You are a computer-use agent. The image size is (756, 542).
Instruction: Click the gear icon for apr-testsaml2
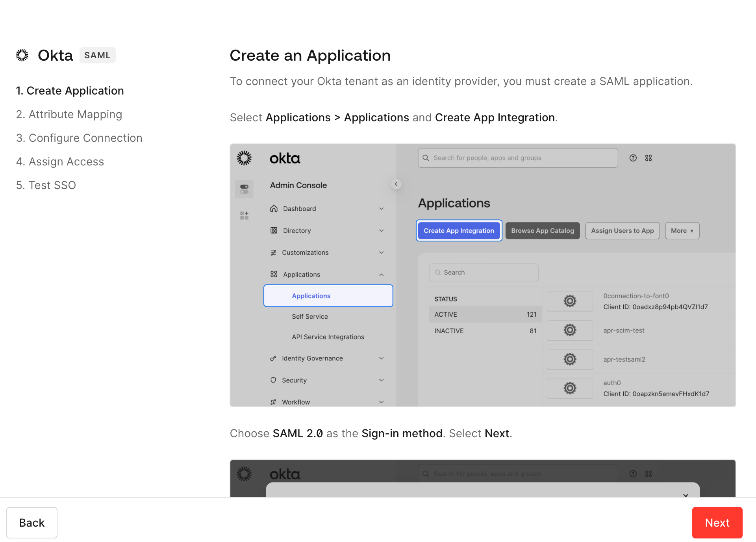click(570, 359)
